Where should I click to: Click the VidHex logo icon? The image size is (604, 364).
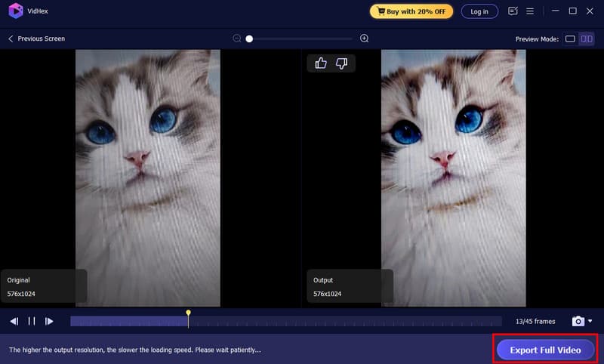pyautogui.click(x=15, y=11)
